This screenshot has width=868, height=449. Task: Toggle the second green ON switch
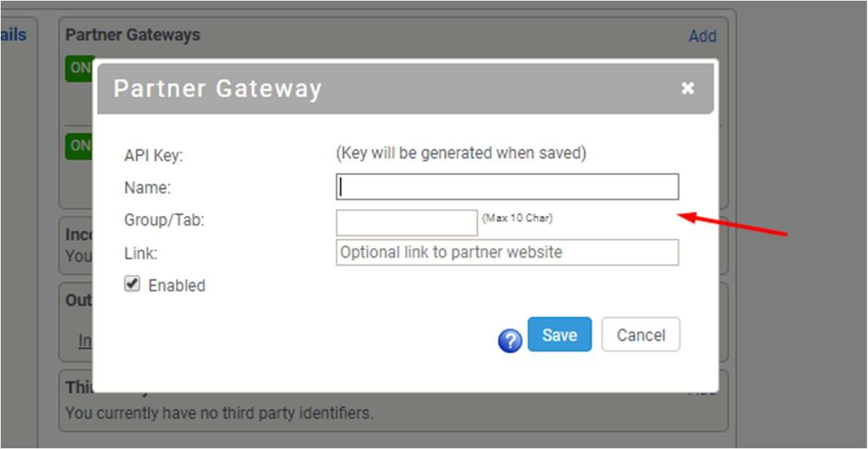(x=79, y=145)
